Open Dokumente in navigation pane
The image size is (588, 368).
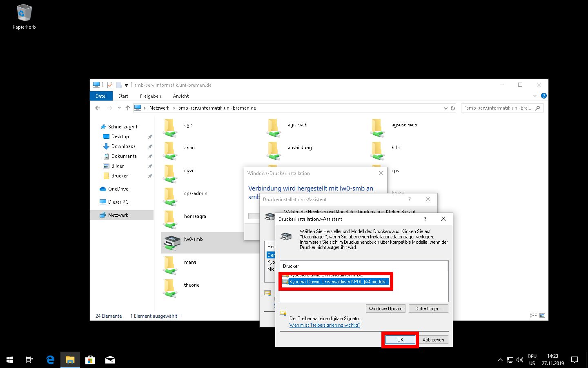click(x=124, y=156)
